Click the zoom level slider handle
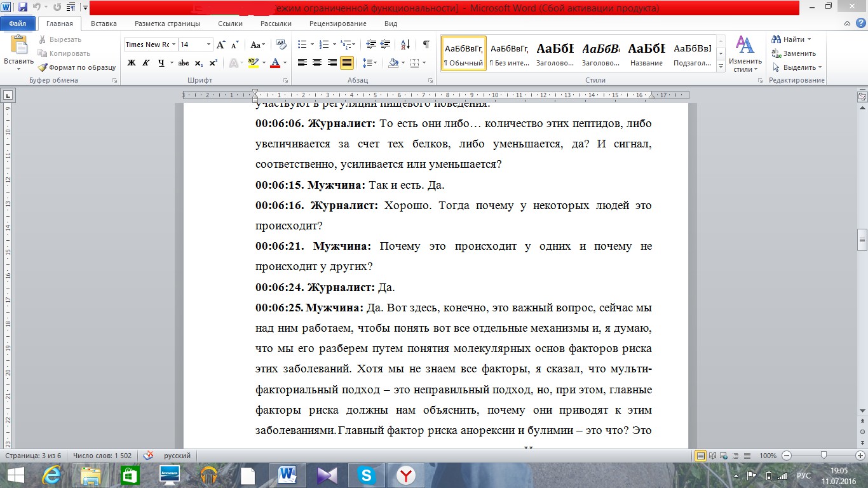 point(824,456)
